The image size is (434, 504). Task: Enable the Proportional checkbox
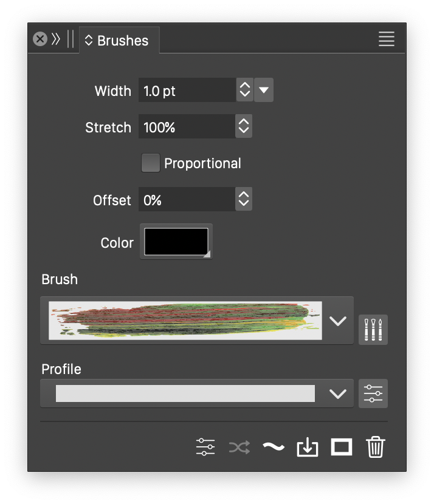tap(151, 163)
